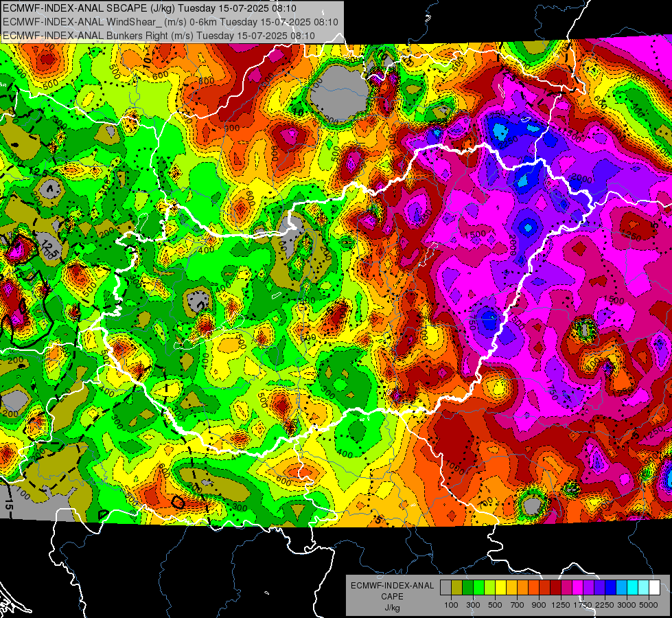This screenshot has height=618, width=672.
Task: Pick the red-orange legend swatch before 900
Action: click(x=533, y=588)
